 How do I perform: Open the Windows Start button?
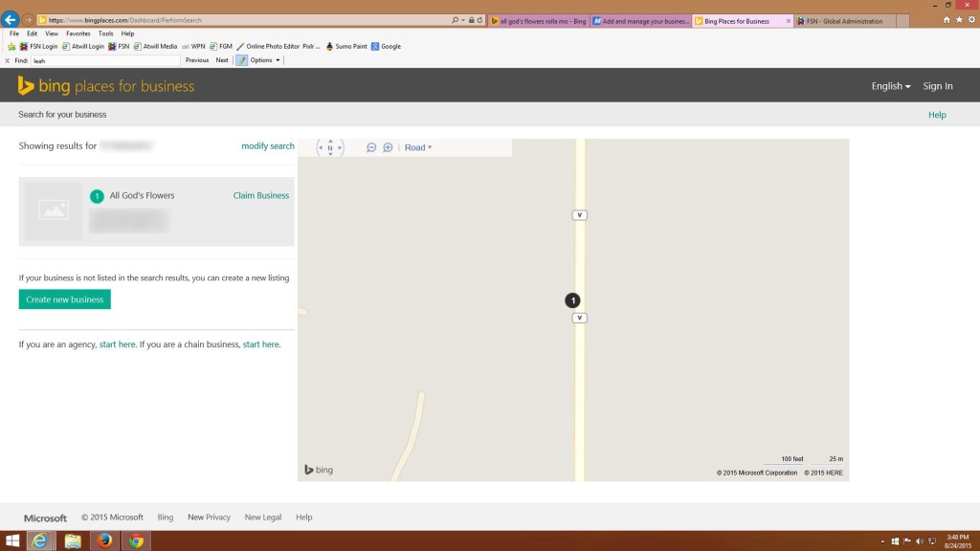[12, 541]
